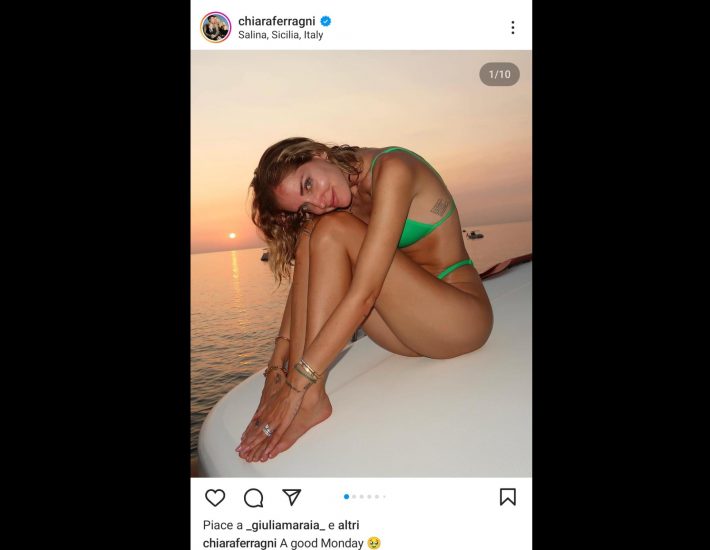Click the caption text 'A good Monday'
The image size is (710, 550).
coord(322,543)
